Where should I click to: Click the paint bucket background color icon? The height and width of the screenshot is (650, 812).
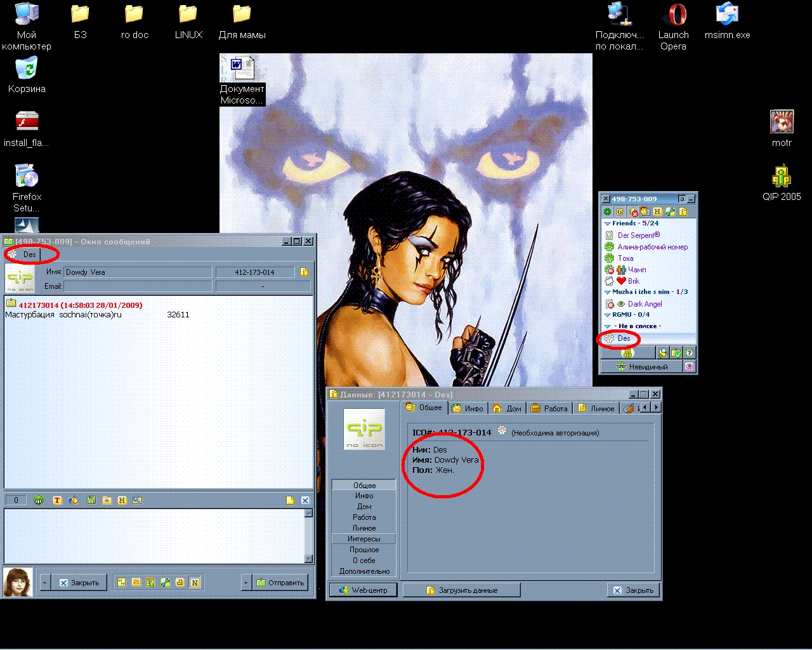pos(74,500)
